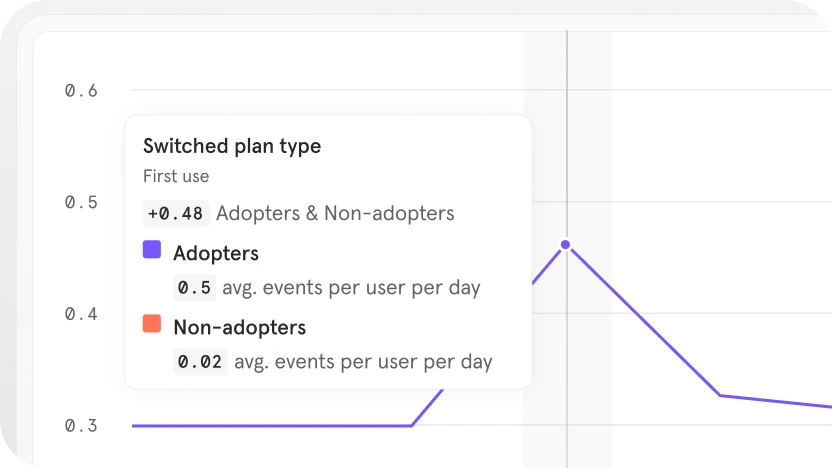Click the 0.3 y-axis label
The width and height of the screenshot is (832, 468).
(81, 425)
